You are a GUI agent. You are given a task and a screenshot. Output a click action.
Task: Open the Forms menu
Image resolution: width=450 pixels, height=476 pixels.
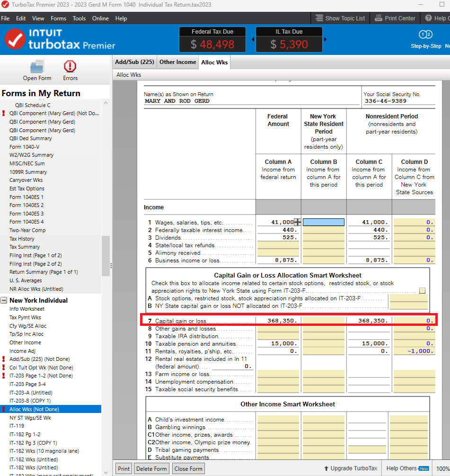click(x=58, y=18)
